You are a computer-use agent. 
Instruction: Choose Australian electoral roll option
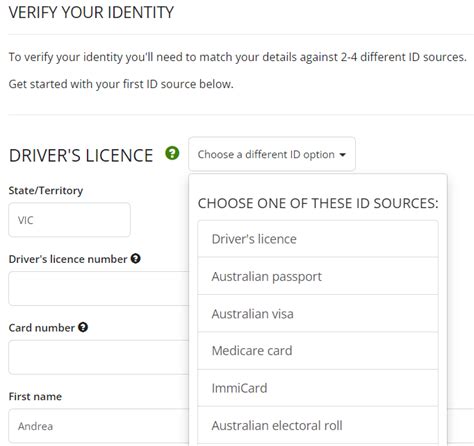point(318,425)
